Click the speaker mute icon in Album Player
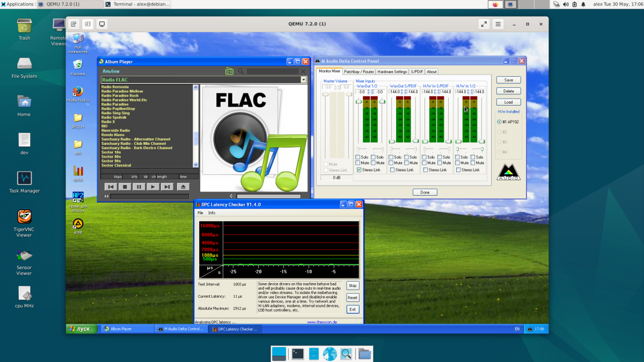This screenshot has height=362, width=644. point(232,196)
